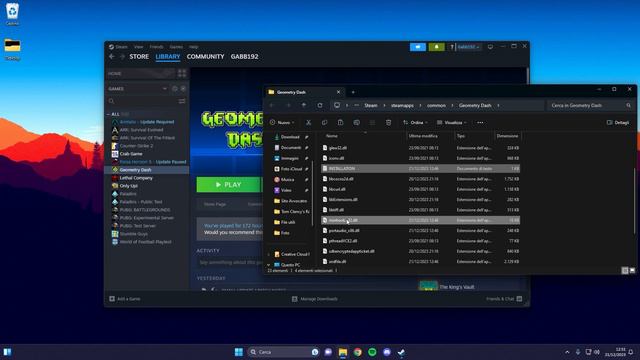Open the Visualizza view dropdown
Screen dimensions: 640x360
tap(451, 122)
